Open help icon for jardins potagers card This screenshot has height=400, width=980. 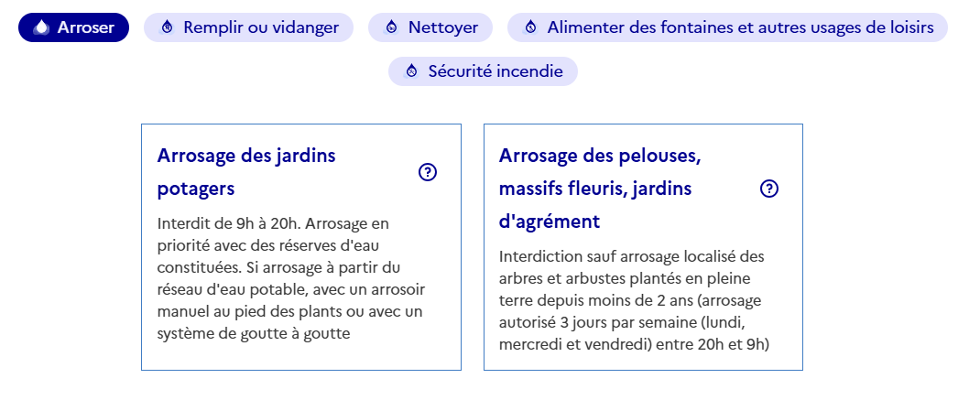428,172
